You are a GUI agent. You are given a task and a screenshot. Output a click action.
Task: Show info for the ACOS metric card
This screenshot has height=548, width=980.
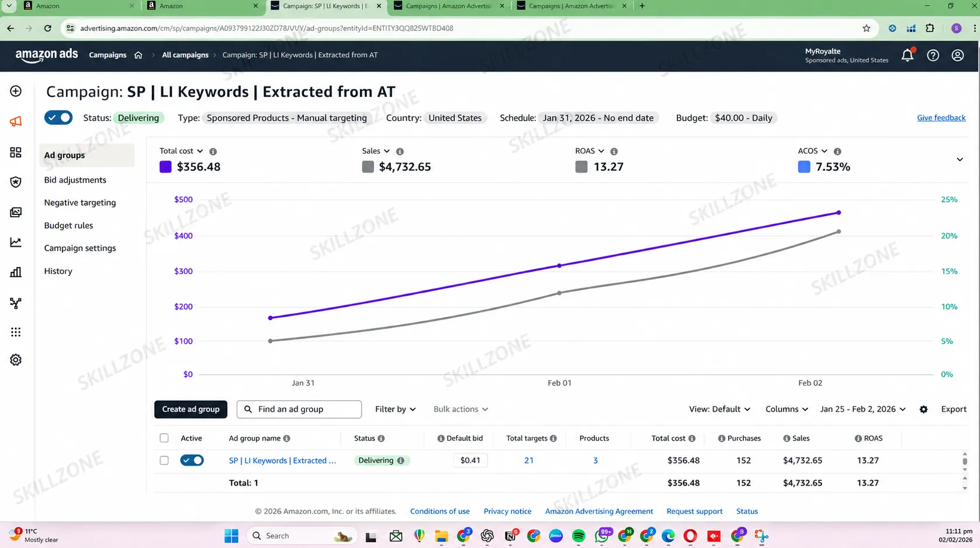[x=837, y=151]
